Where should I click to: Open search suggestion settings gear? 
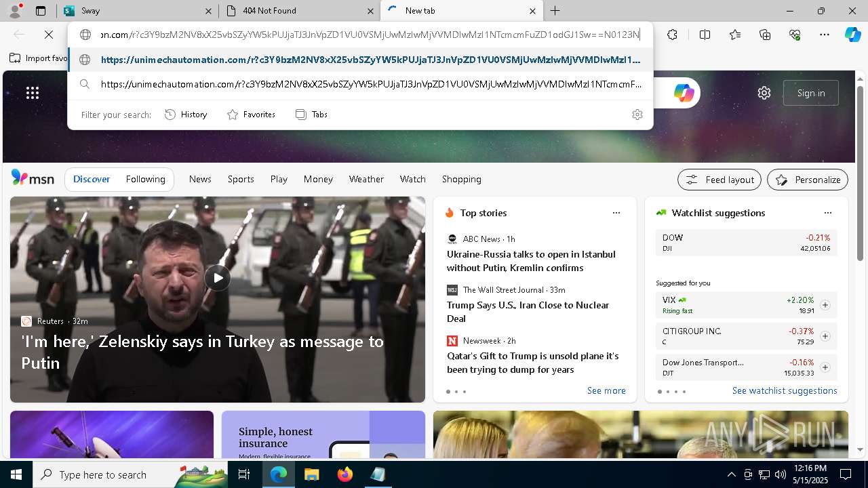(x=637, y=115)
